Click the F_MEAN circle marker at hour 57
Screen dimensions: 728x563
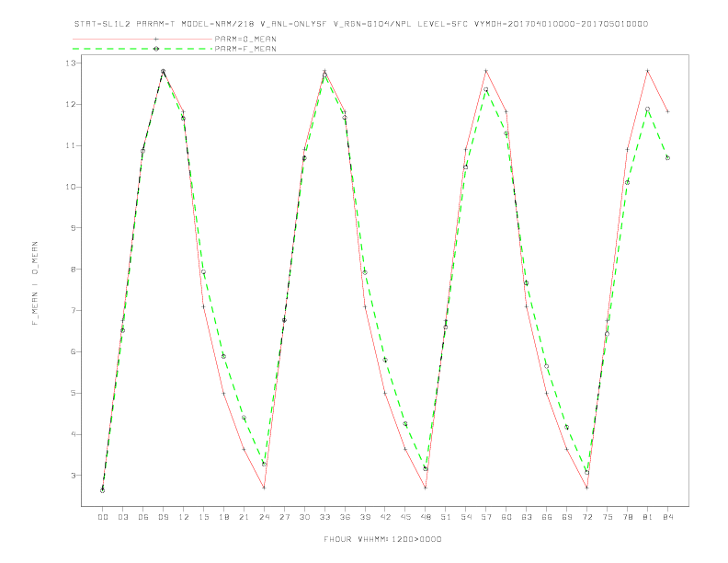tap(486, 89)
